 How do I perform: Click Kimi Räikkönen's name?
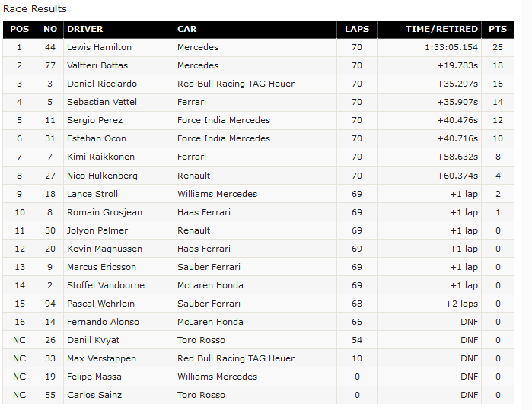pos(100,157)
